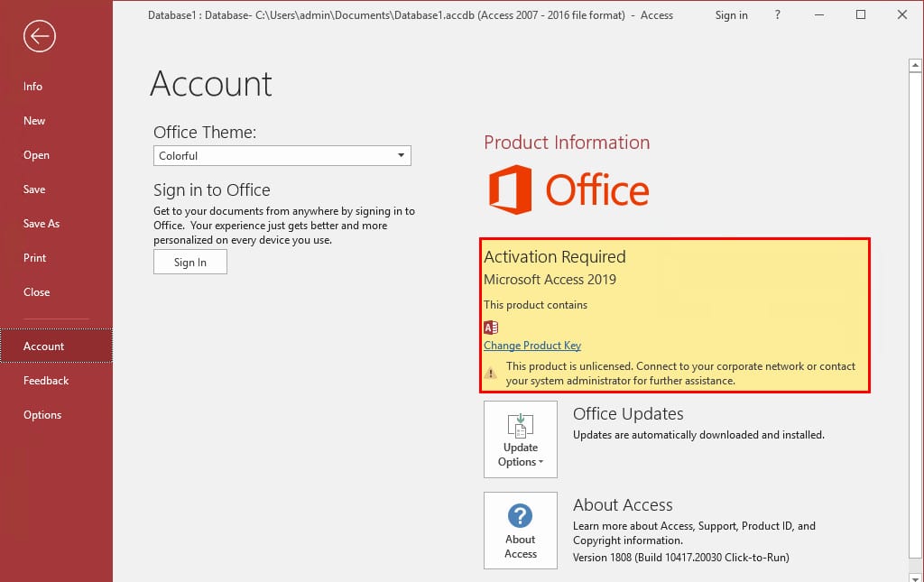This screenshot has width=924, height=582.
Task: Click the Sign in to Office heading
Action: pyautogui.click(x=211, y=189)
